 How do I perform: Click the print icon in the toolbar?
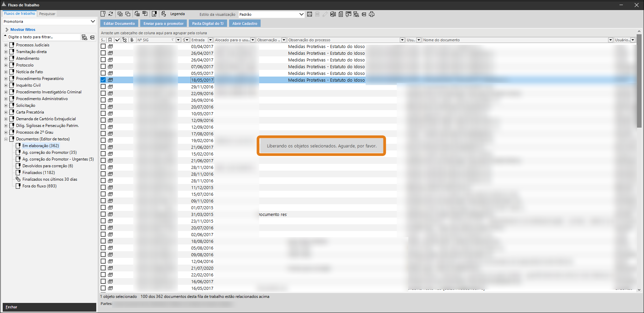372,14
